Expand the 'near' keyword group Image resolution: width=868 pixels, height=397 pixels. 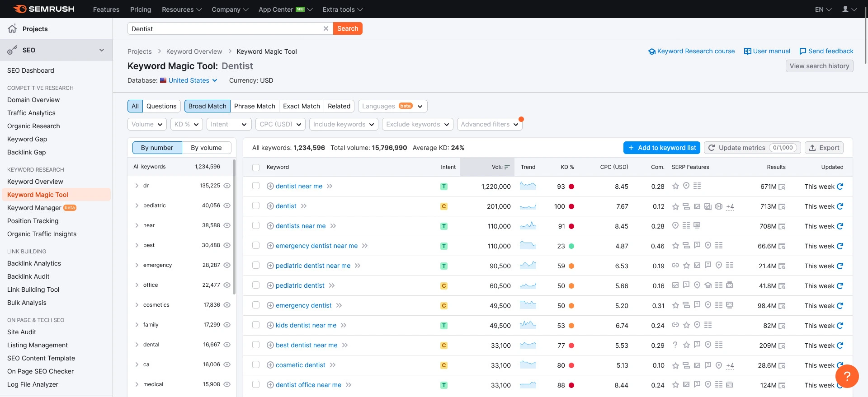(137, 225)
